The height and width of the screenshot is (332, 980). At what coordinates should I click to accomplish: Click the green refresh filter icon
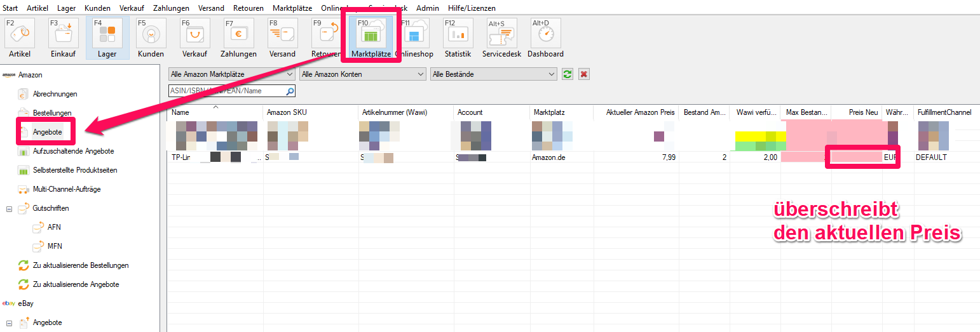point(568,74)
